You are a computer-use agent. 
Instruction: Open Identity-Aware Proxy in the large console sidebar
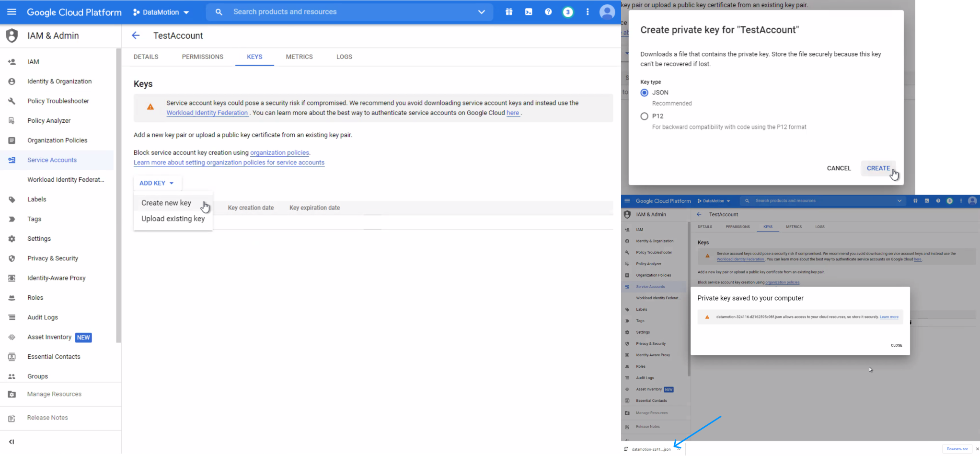[x=57, y=278]
